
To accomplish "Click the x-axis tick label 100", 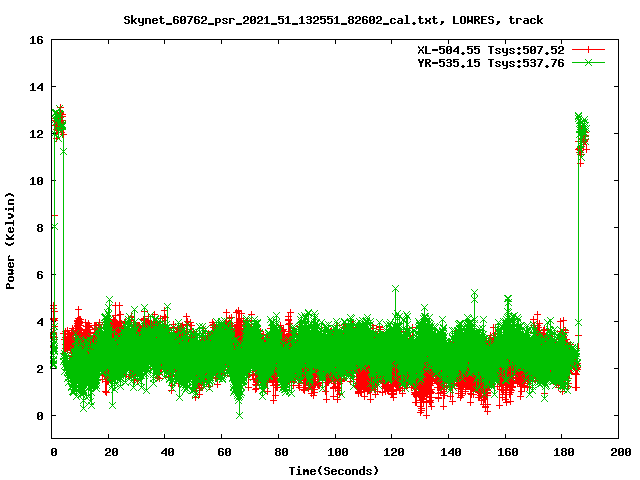I will coord(338,452).
